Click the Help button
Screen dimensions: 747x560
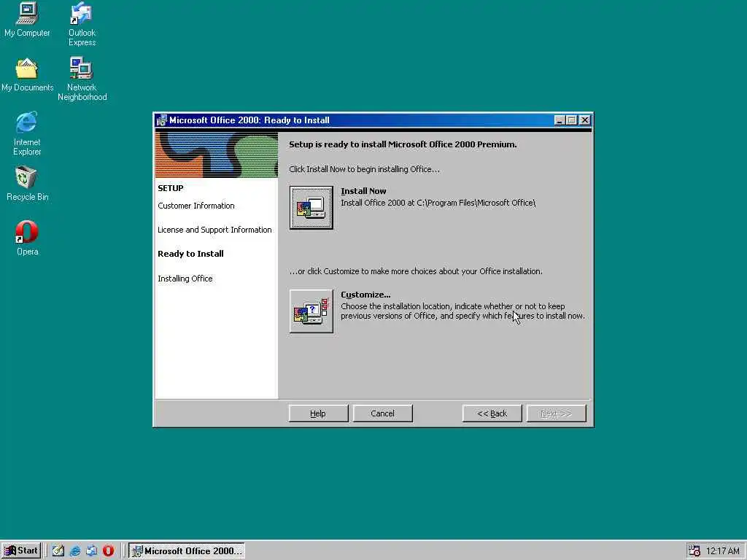coord(318,413)
